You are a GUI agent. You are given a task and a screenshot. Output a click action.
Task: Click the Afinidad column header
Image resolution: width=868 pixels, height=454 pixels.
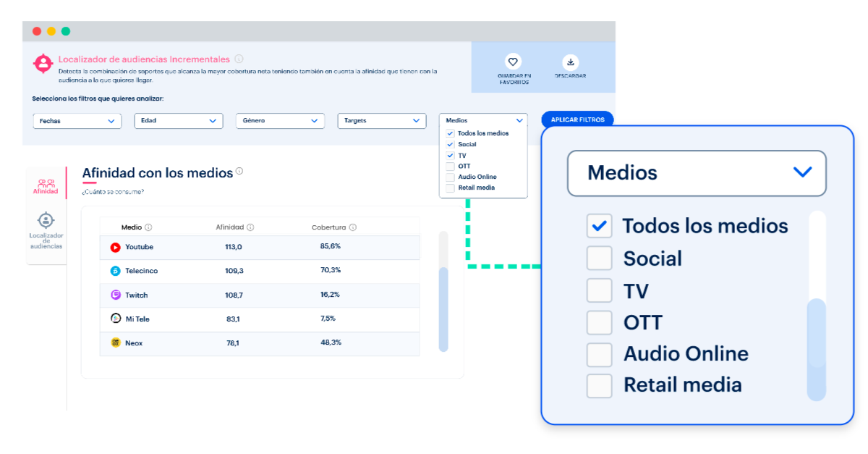[230, 227]
